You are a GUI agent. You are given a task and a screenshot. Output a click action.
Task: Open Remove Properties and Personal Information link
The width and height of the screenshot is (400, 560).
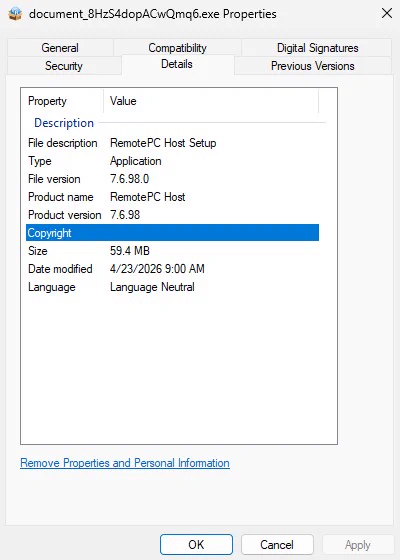click(x=125, y=463)
